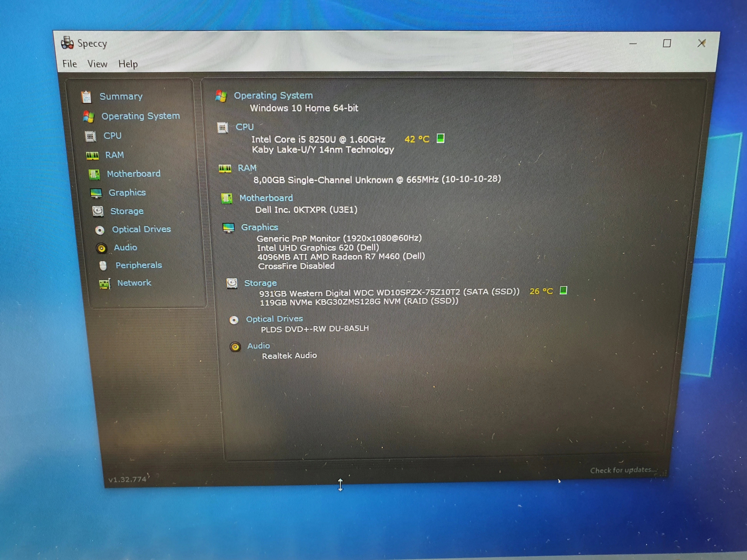Open the Graphics heading link in main panel
The width and height of the screenshot is (747, 560).
click(259, 227)
